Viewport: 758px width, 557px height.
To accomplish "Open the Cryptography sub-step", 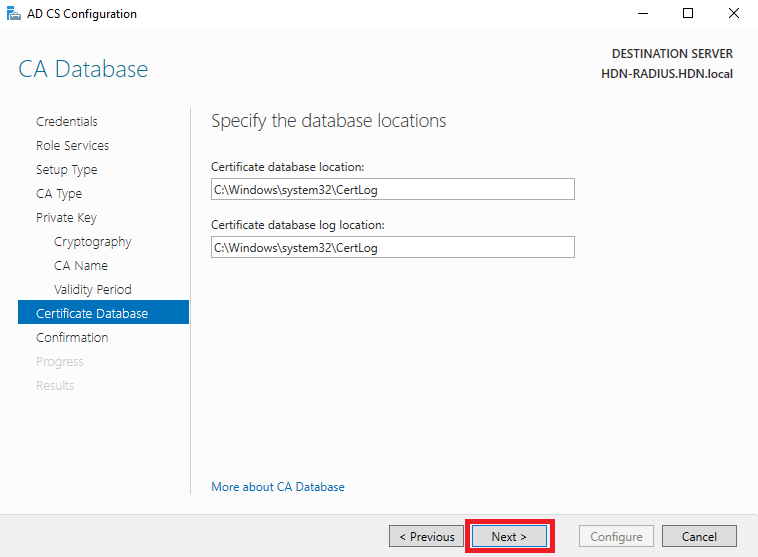I will (92, 242).
